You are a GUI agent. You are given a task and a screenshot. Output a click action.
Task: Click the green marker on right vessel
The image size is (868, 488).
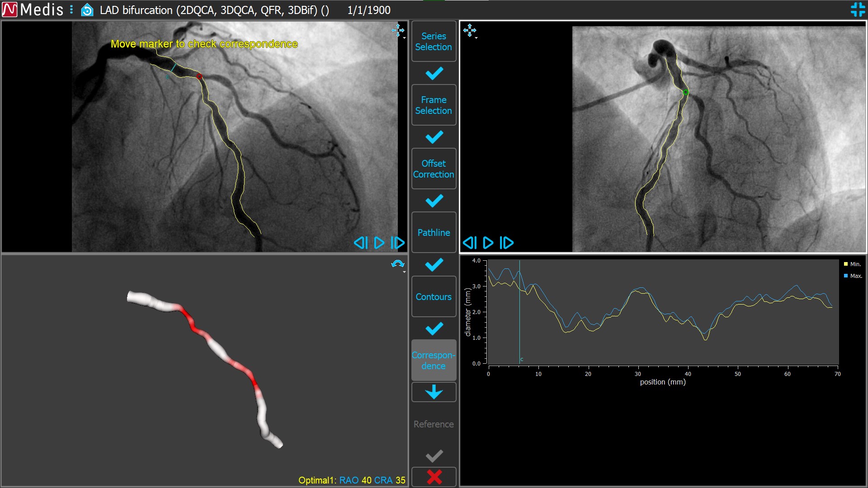[x=686, y=93]
